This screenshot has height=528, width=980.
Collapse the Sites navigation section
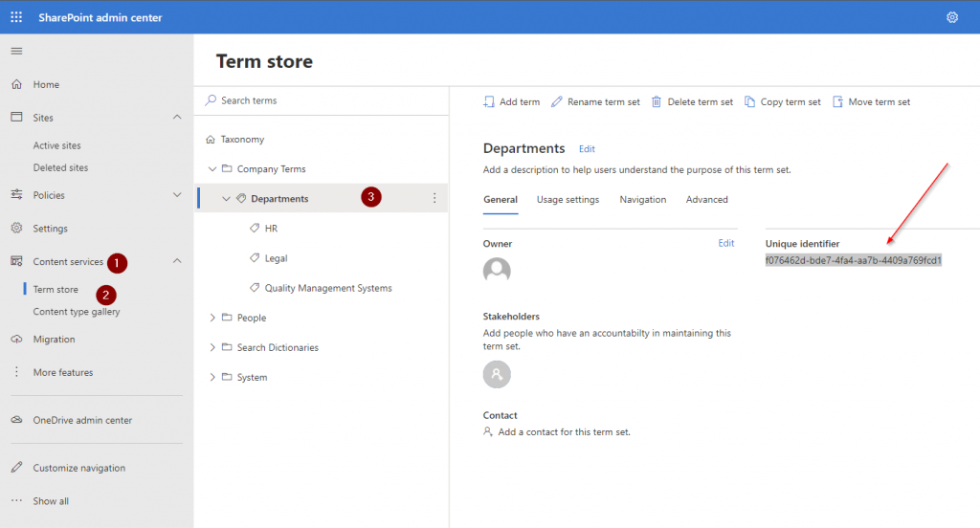pyautogui.click(x=176, y=117)
